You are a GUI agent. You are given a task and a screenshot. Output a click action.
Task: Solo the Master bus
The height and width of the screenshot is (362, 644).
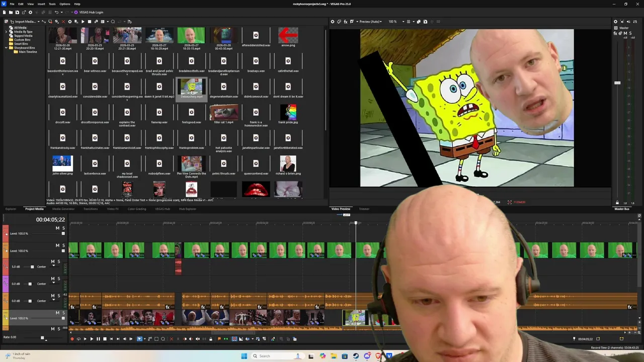tap(630, 33)
